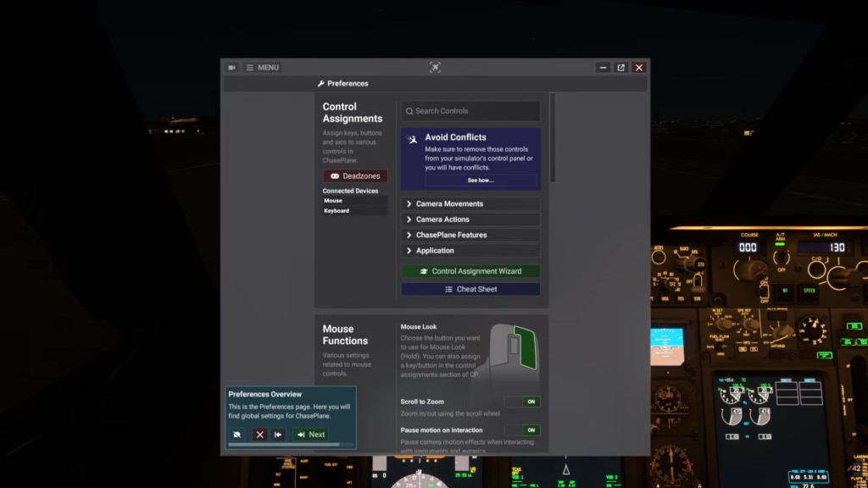
Task: Toggle Scroll to Zoom switch
Action: (522, 402)
